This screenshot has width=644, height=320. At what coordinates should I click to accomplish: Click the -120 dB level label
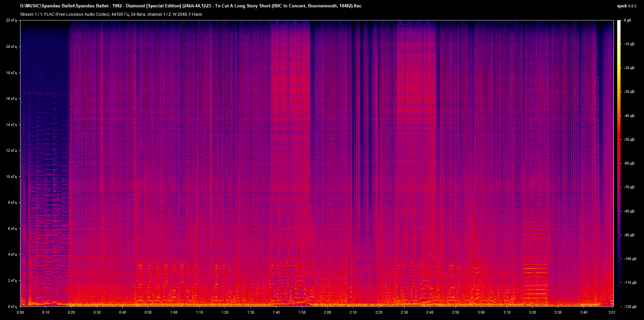click(630, 307)
